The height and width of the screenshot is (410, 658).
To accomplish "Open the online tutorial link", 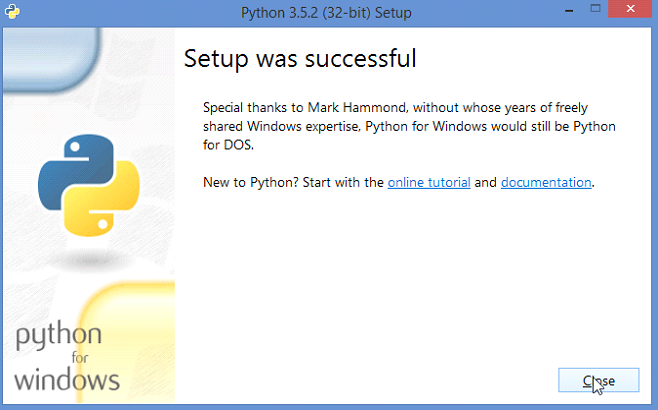I will 429,183.
